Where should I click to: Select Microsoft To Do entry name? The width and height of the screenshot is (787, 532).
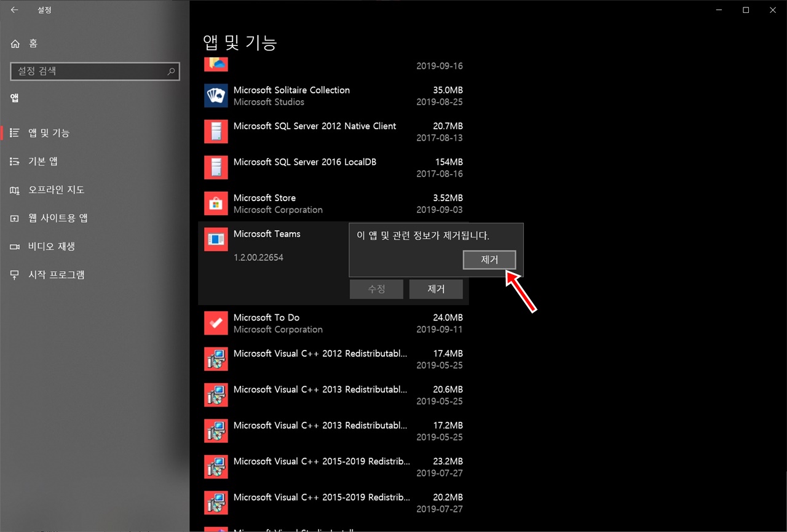266,317
